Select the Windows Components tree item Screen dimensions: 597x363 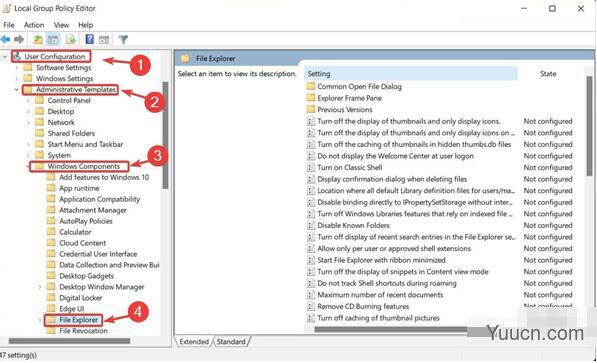[84, 166]
